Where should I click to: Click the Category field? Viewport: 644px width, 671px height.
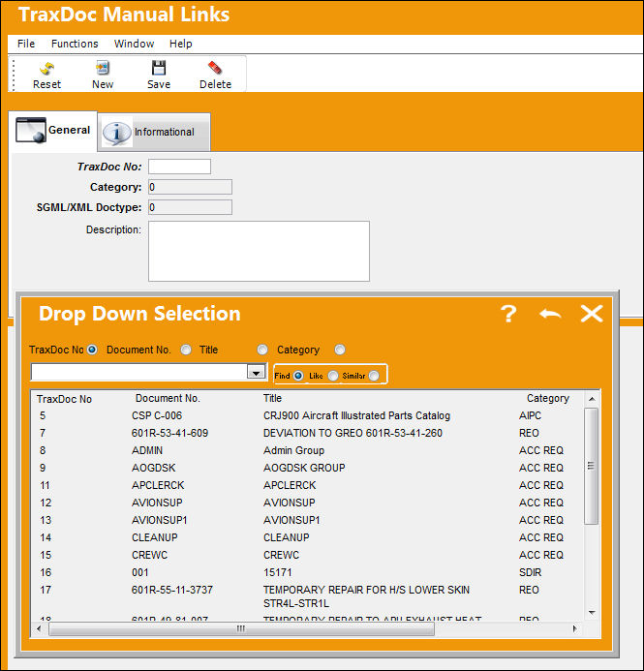190,187
